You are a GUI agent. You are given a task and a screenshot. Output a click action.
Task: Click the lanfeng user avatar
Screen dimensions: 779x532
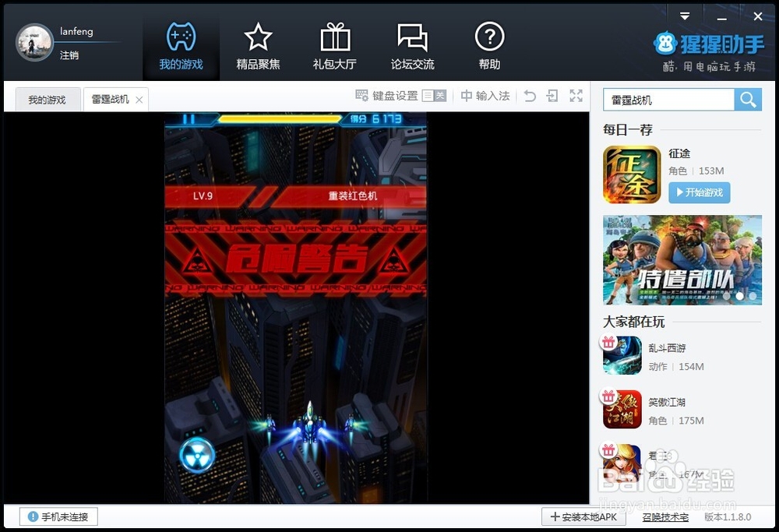[x=34, y=42]
